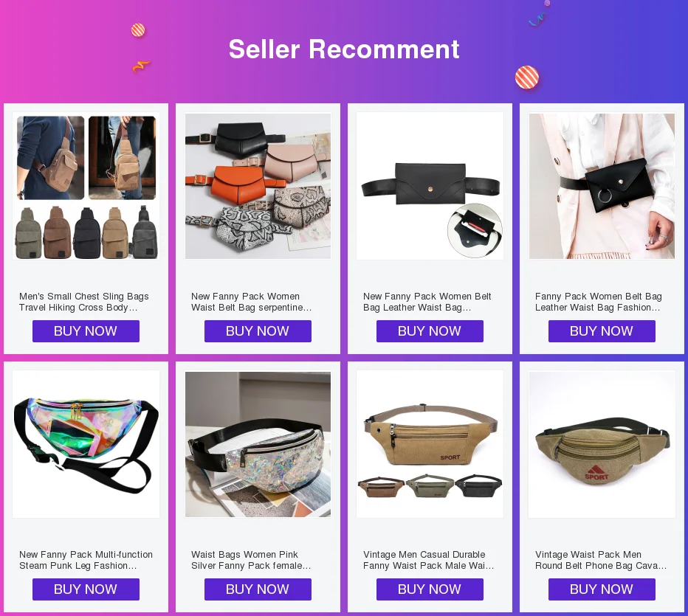Click BUY NOW under the serpentine waist belt bag

pos(258,331)
